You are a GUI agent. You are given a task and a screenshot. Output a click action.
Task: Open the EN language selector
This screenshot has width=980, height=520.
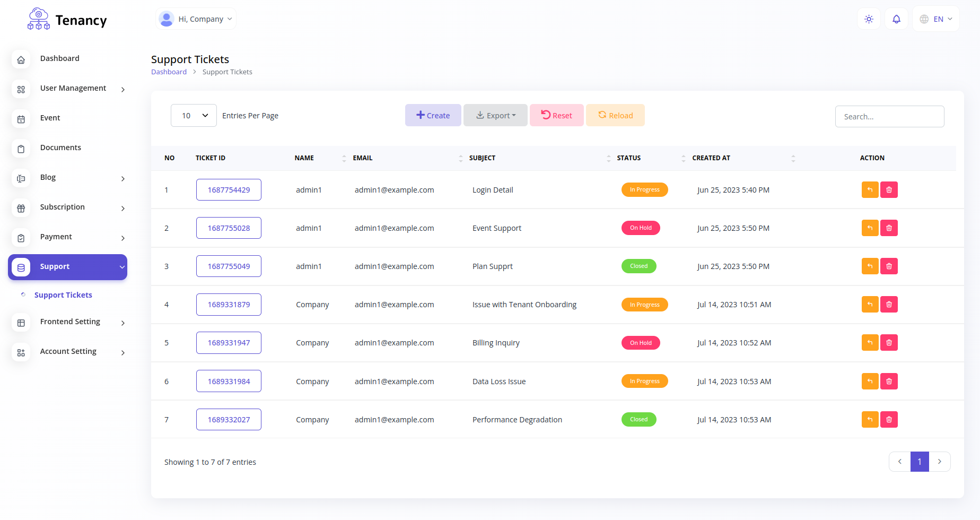click(936, 19)
